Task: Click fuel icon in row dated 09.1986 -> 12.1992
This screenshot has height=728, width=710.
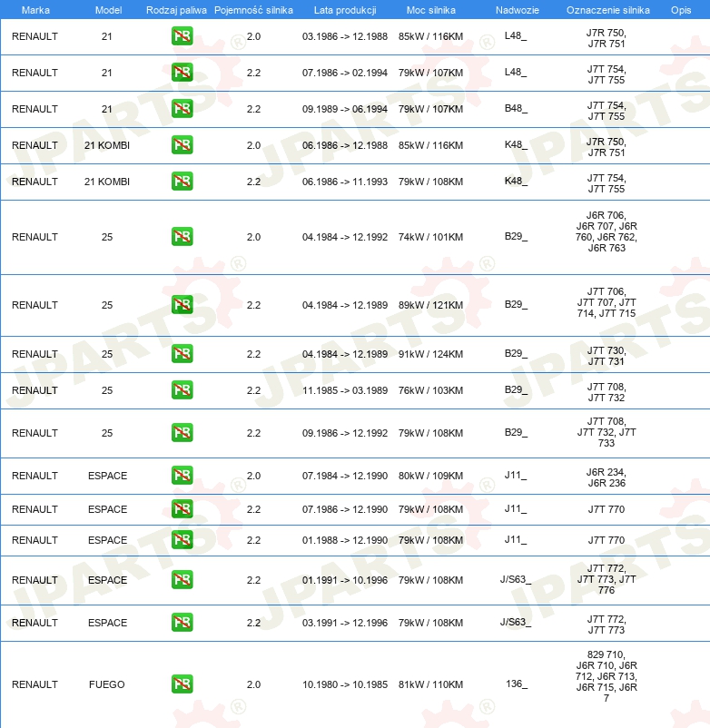Action: tap(182, 432)
